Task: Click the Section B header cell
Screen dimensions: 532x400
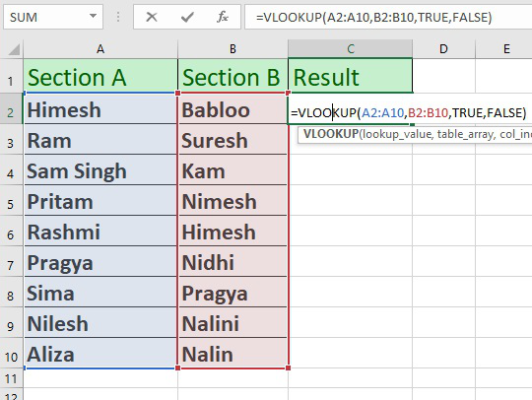Action: coord(233,76)
